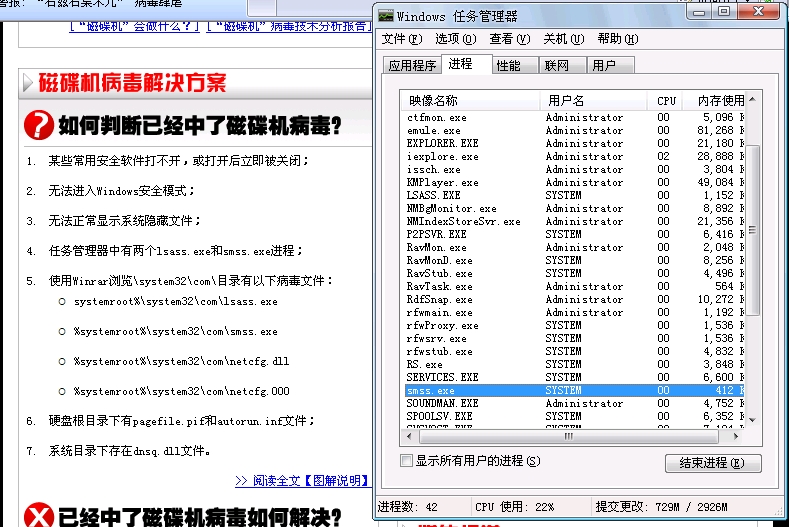The image size is (789, 527).
Task: Click the 进程数: 42 status bar entry
Action: pos(408,507)
